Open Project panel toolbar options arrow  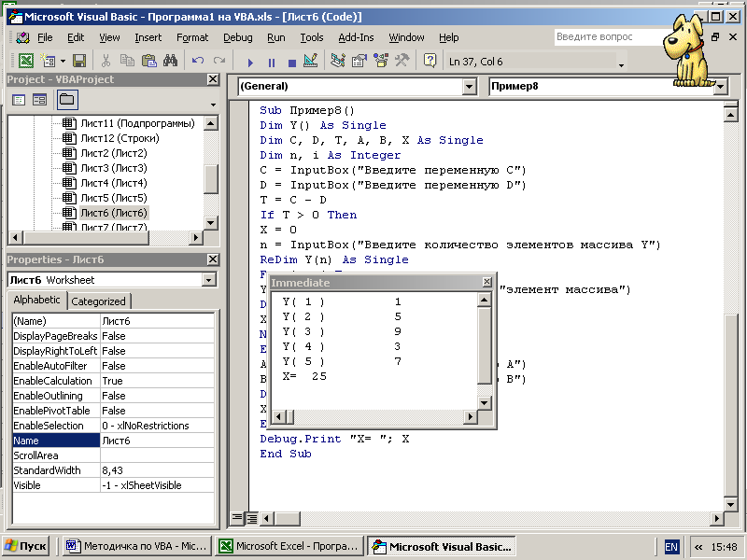213,105
